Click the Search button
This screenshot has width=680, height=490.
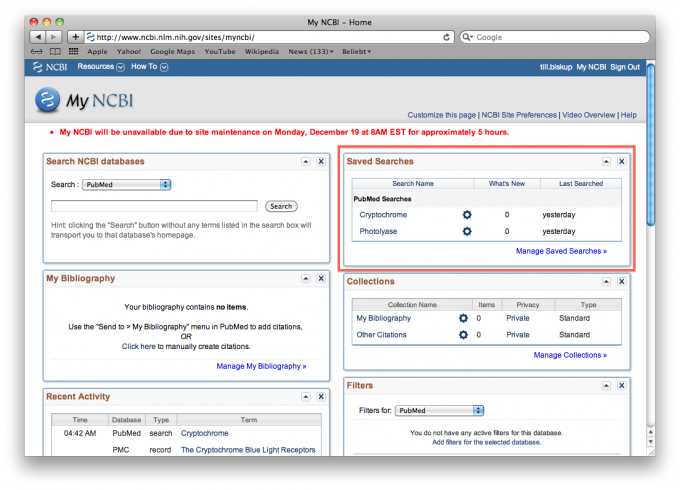[281, 206]
